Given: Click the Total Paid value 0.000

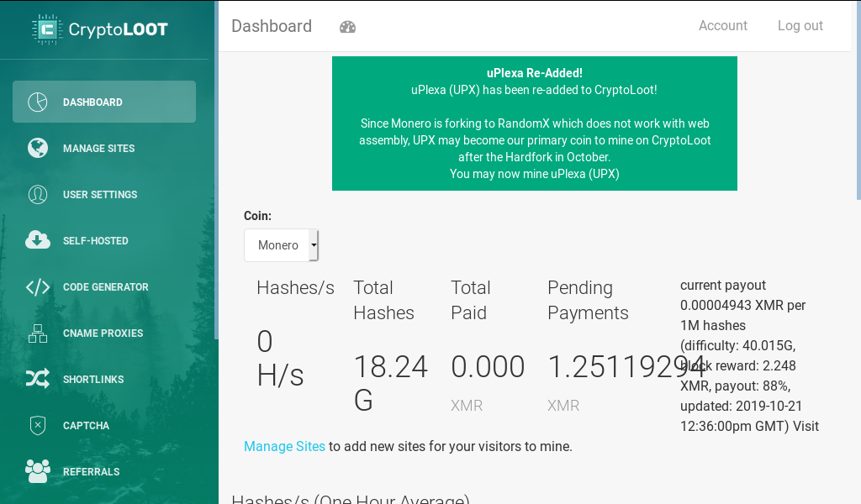Looking at the screenshot, I should click(x=488, y=366).
